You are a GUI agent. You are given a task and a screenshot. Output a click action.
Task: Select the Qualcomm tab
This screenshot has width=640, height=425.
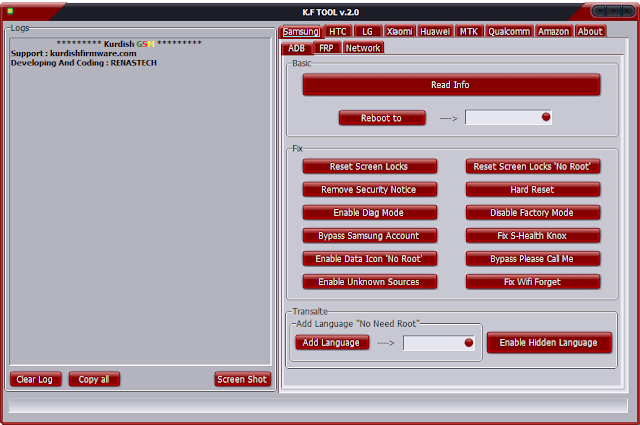coord(509,31)
